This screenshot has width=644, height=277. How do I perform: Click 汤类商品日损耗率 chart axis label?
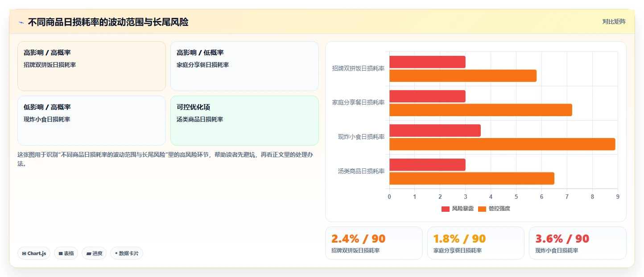[x=361, y=171]
